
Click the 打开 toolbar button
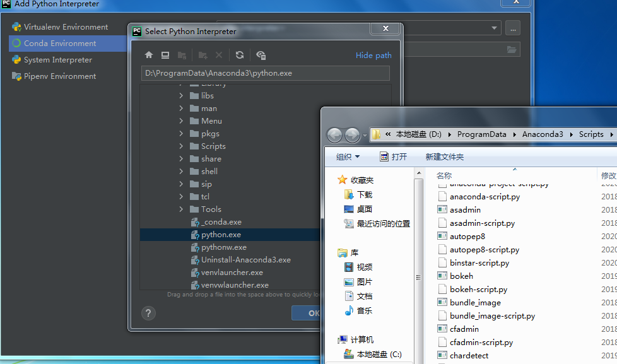pos(394,156)
